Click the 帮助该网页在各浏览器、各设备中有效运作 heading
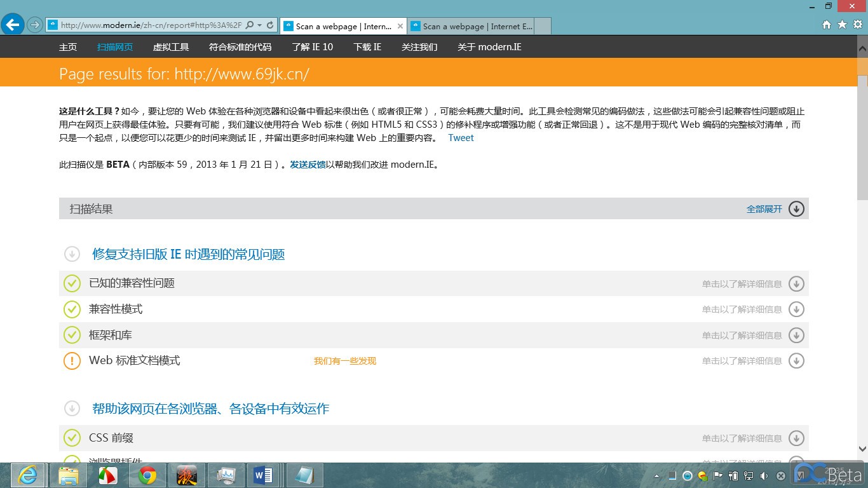The width and height of the screenshot is (868, 488). [x=210, y=409]
